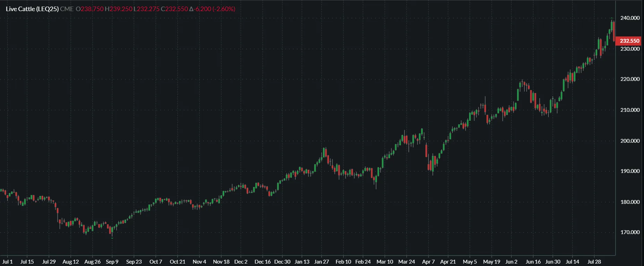
Task: Select the 200.000 price axis label
Action: point(630,141)
